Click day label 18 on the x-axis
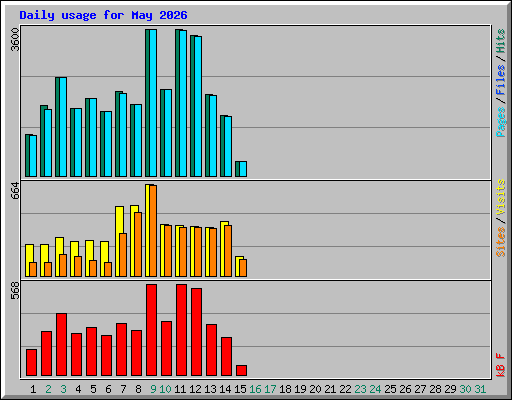 [x=285, y=389]
